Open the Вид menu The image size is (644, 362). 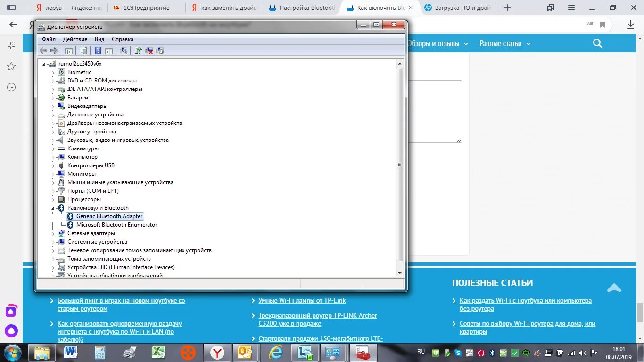click(x=99, y=39)
